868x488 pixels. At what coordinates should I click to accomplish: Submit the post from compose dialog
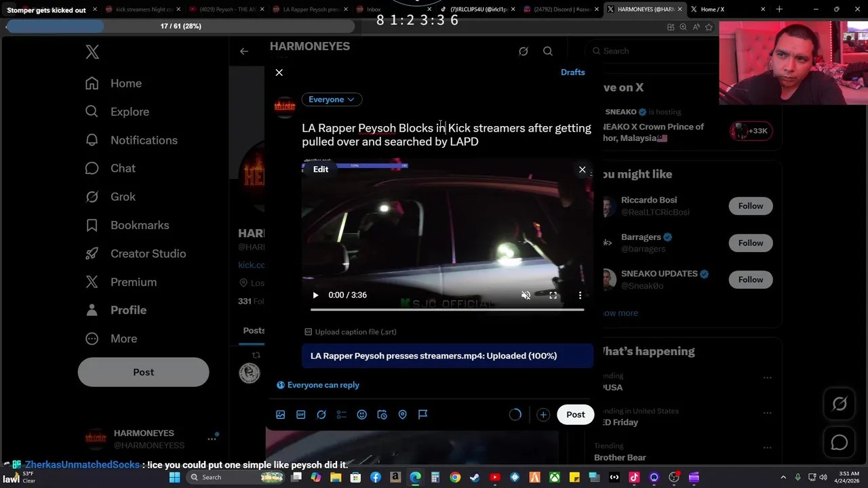575,415
